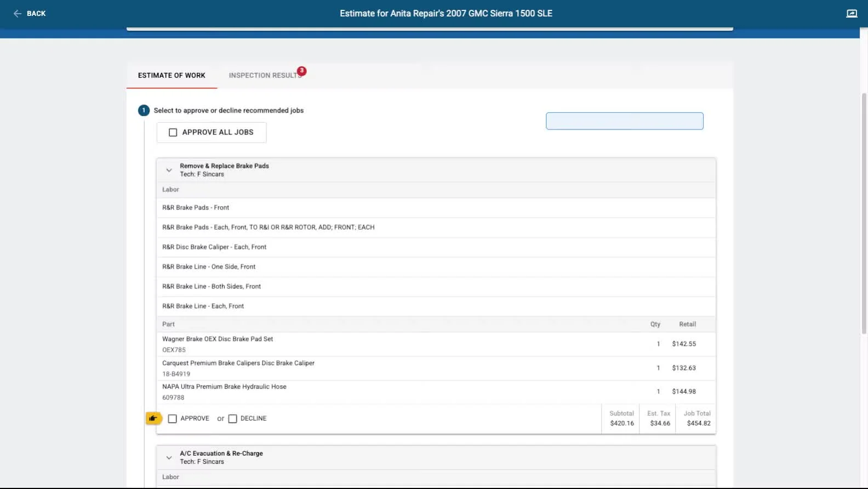Screen dimensions: 868x489
Task: Open the presentation mode icon in header
Action: click(x=852, y=13)
